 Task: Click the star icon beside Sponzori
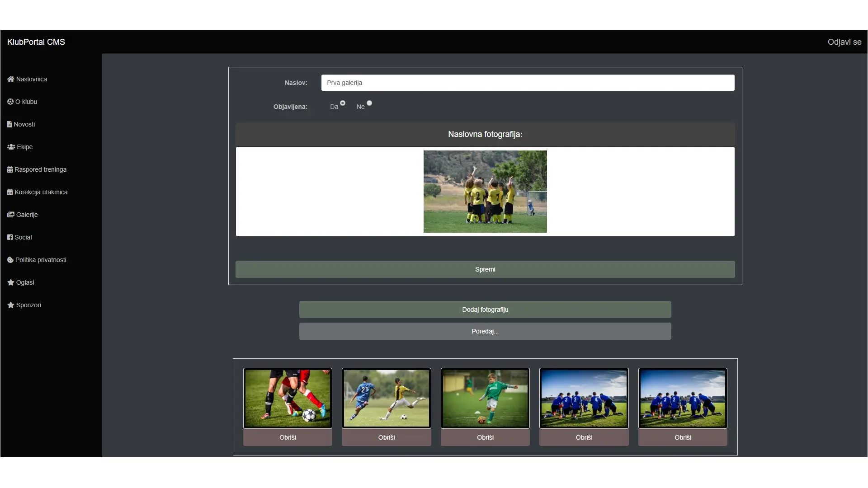click(11, 305)
